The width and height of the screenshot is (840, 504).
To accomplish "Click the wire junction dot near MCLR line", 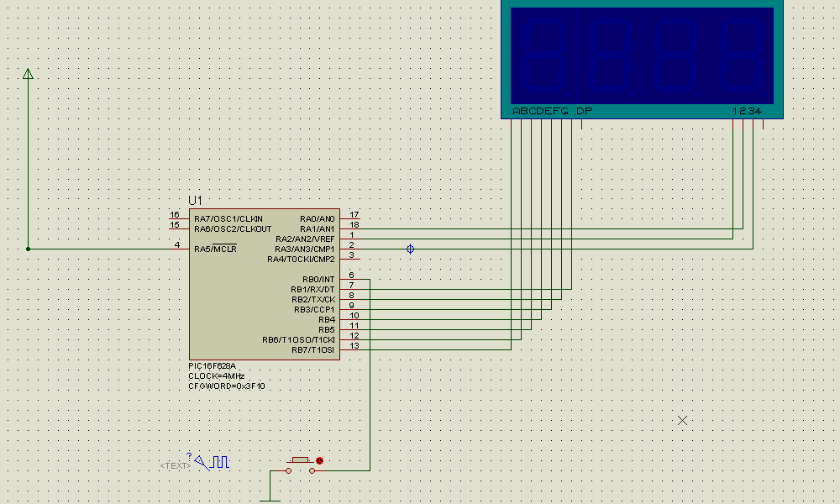I will click(28, 249).
